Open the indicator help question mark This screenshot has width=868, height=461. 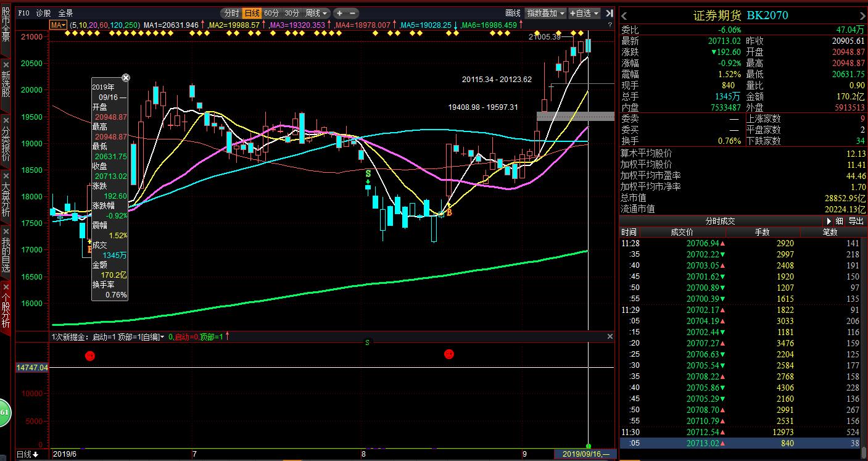(x=610, y=25)
